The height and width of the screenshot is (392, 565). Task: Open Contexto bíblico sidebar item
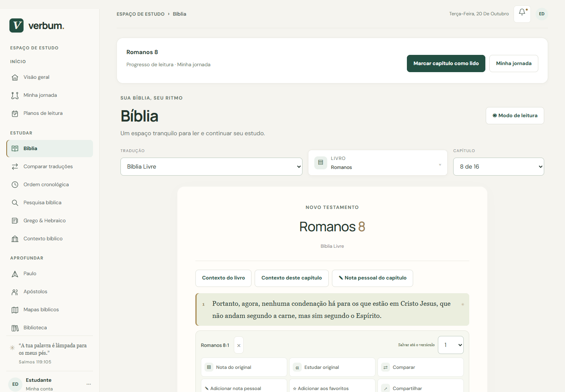click(x=50, y=239)
